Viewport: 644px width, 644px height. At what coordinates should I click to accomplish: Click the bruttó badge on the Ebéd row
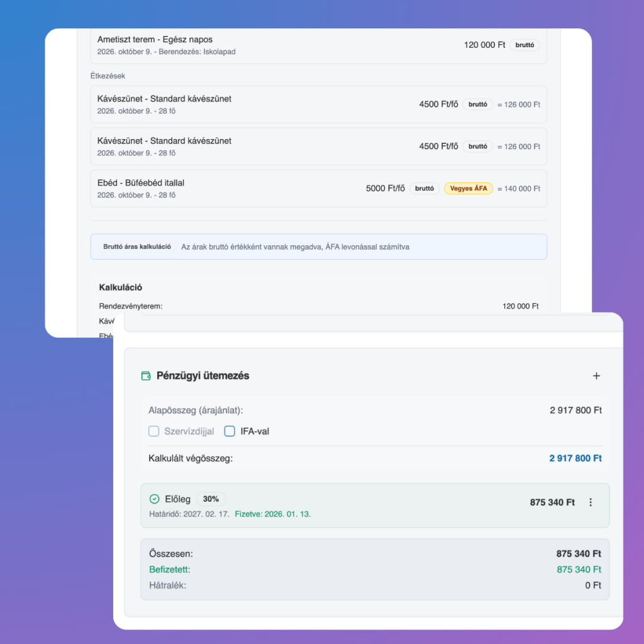point(425,188)
